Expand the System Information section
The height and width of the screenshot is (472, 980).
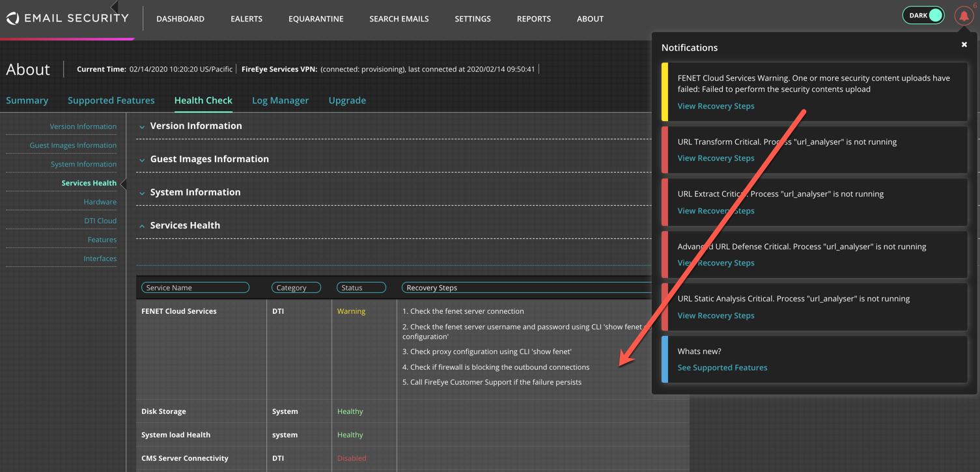click(142, 193)
